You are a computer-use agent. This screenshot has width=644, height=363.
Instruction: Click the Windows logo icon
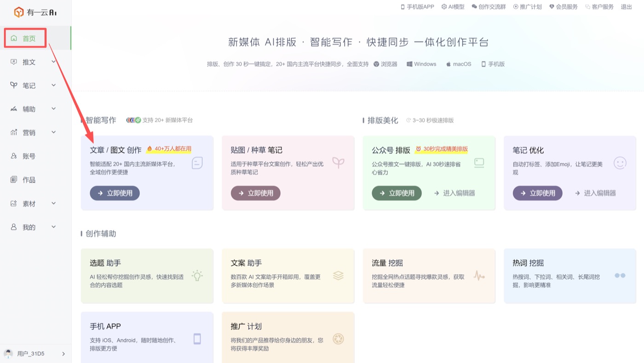tap(409, 64)
